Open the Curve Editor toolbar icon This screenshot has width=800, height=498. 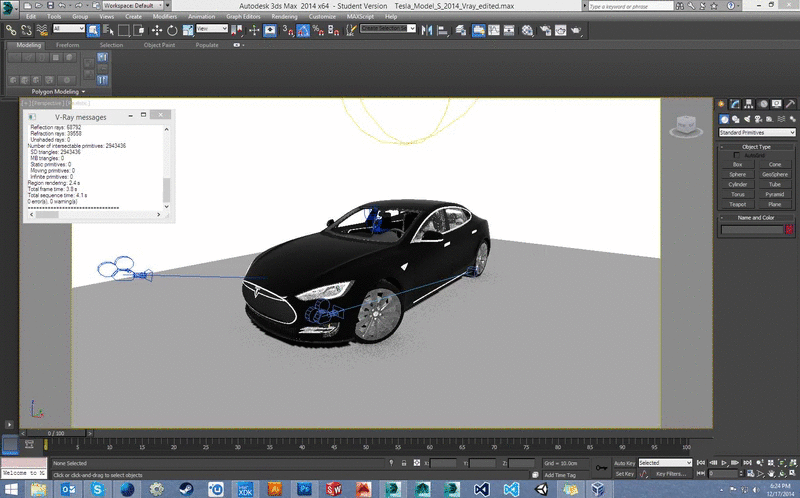(494, 30)
